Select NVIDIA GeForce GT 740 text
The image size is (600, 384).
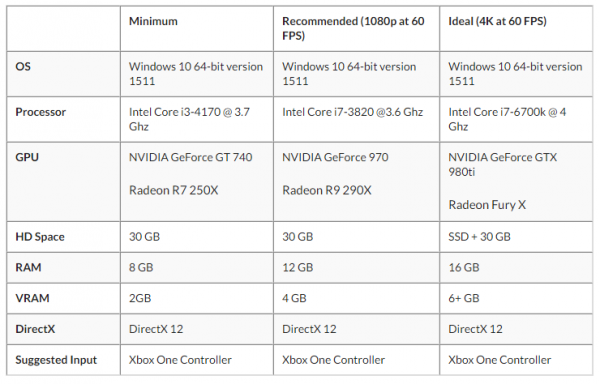(x=191, y=157)
